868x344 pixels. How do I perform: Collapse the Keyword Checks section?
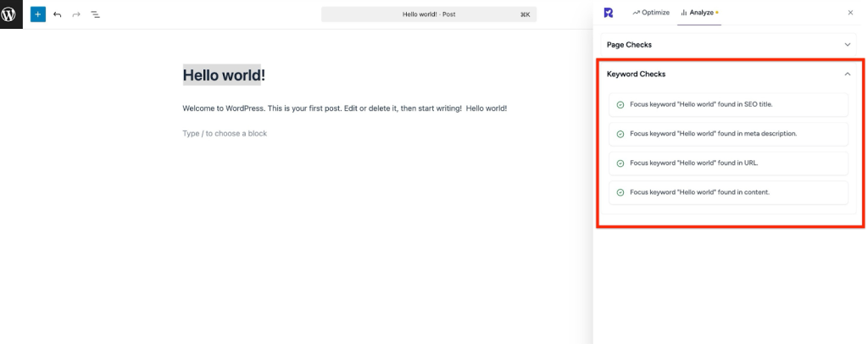(x=847, y=75)
